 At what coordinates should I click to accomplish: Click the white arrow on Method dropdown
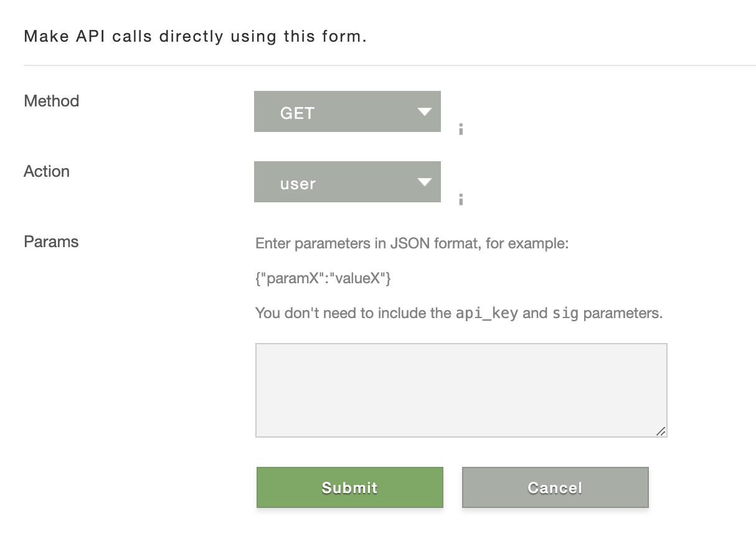click(425, 112)
